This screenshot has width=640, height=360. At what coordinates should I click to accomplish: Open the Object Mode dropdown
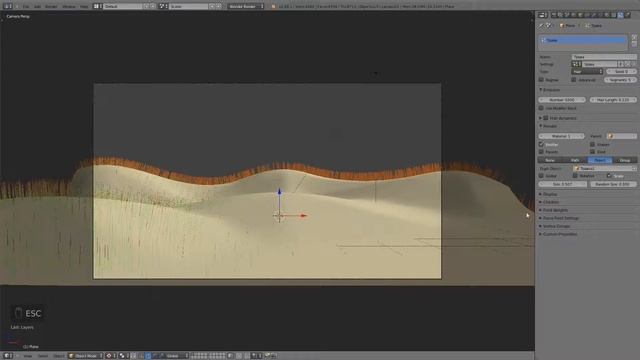pos(86,356)
